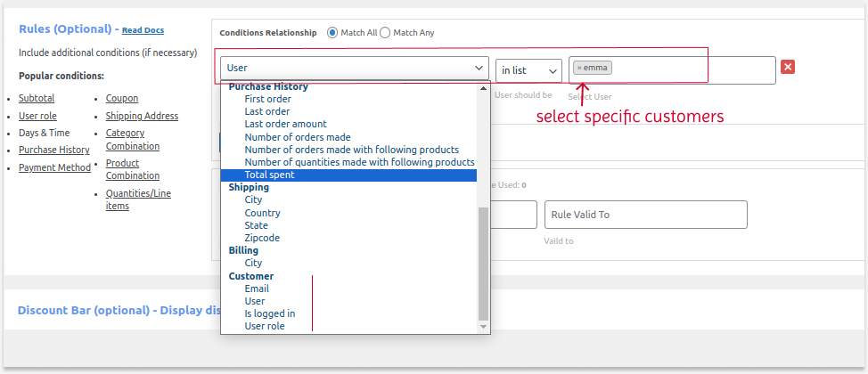Select the Match All radio button

(332, 33)
